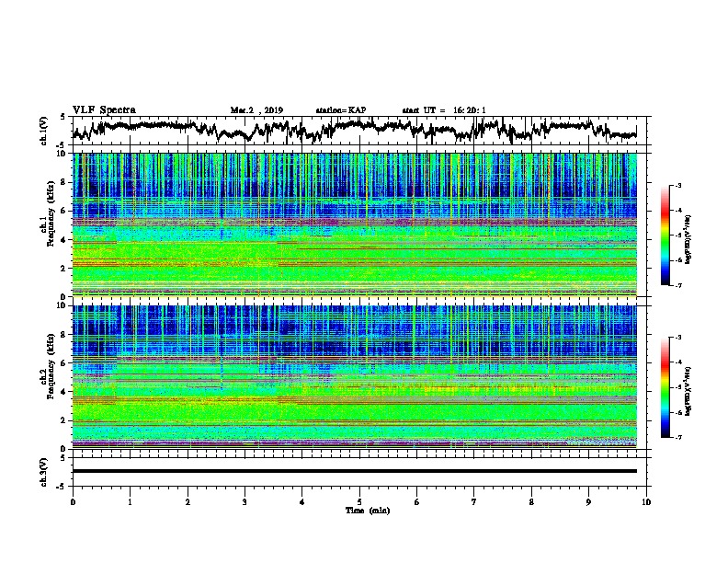Click the "ch.3(V)" axis label
Image resolution: width=728 pixels, height=563 pixels.
pyautogui.click(x=44, y=472)
